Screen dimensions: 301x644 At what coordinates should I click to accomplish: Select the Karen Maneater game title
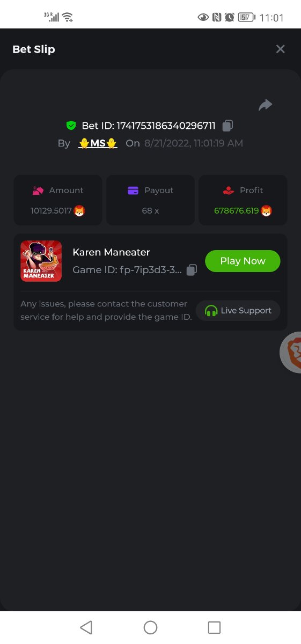111,252
